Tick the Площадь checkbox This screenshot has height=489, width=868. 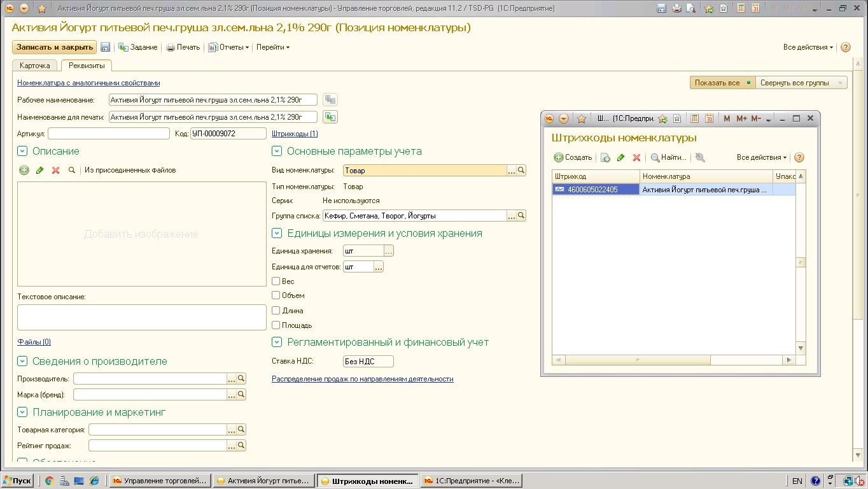276,325
